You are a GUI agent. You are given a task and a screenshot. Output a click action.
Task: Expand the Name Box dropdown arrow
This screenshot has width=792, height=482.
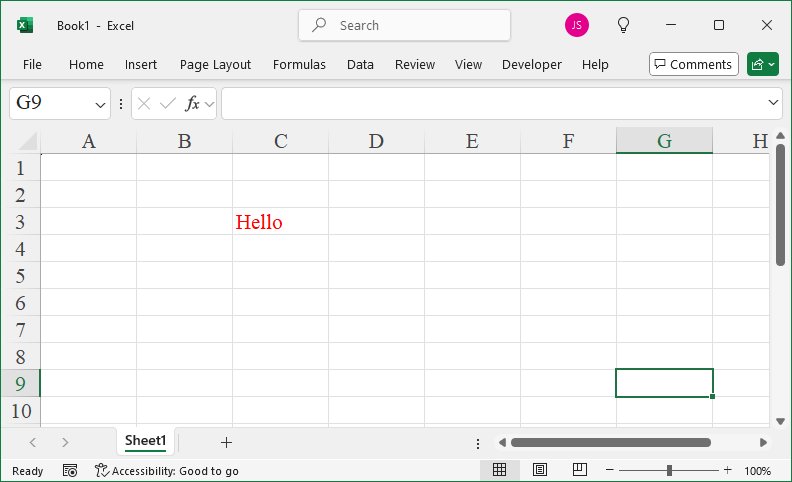[101, 104]
